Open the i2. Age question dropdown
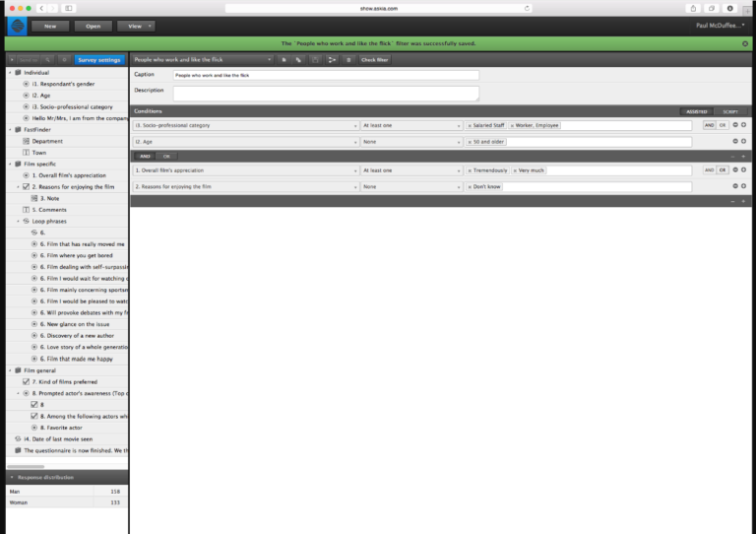The image size is (756, 534). coord(245,142)
